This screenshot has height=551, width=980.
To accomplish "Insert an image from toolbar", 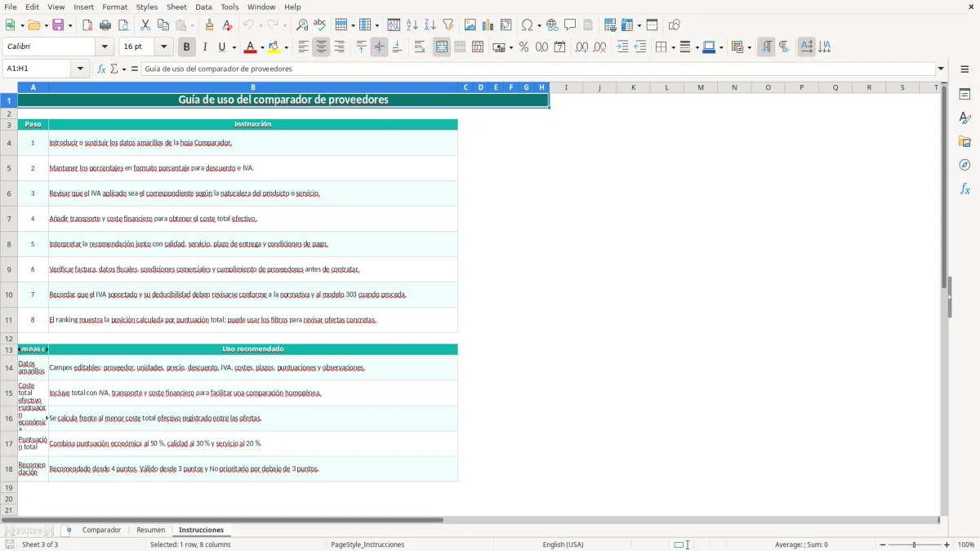I will coord(470,25).
